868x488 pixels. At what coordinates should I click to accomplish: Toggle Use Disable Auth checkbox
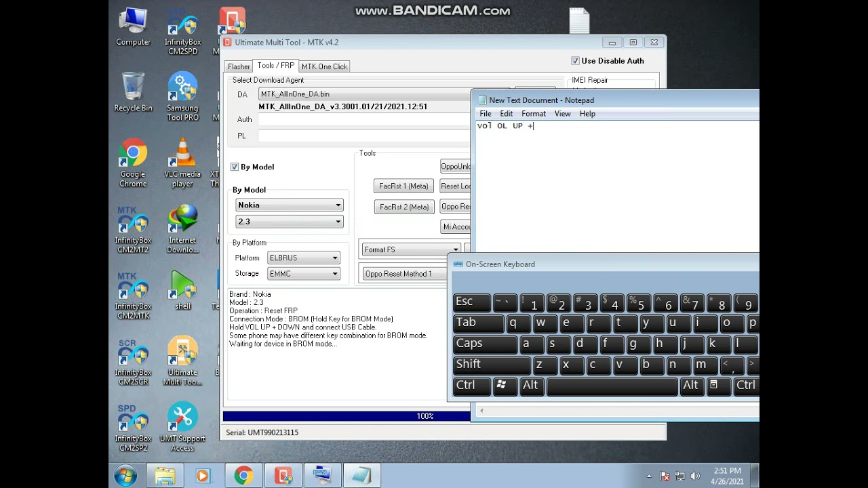[x=575, y=61]
